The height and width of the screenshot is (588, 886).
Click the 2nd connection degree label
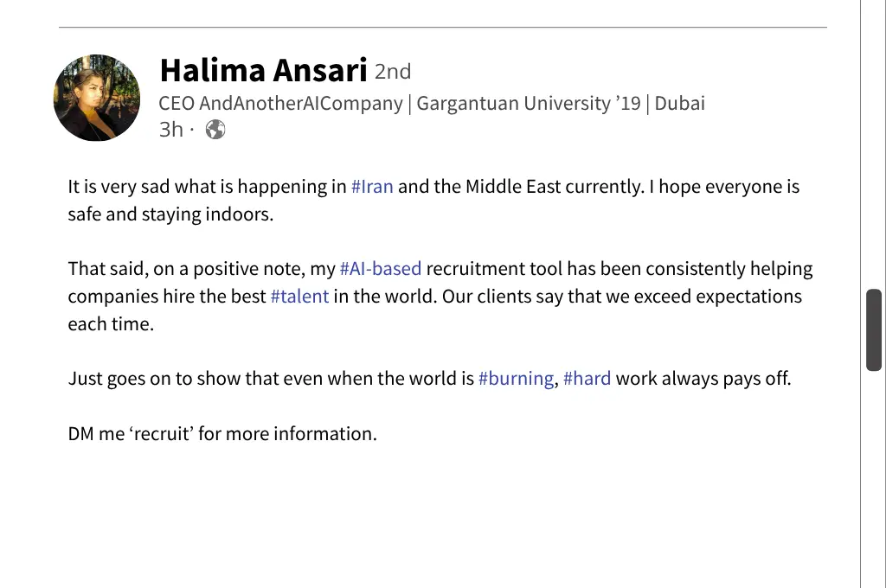393,71
